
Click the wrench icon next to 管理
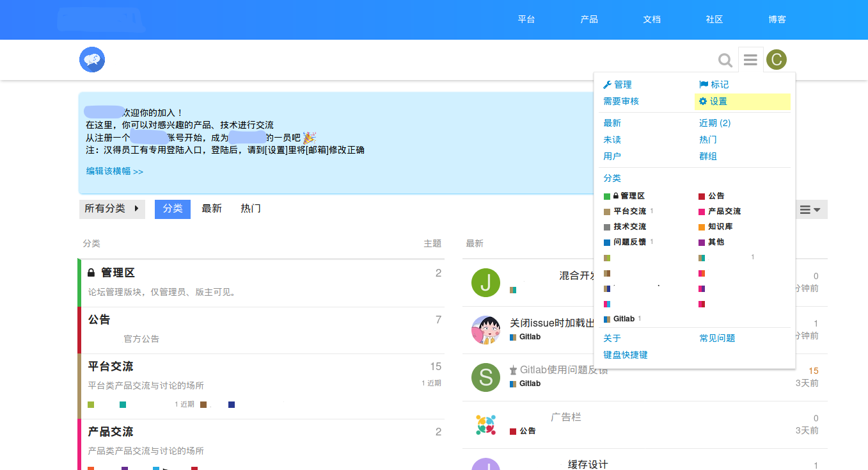click(607, 84)
